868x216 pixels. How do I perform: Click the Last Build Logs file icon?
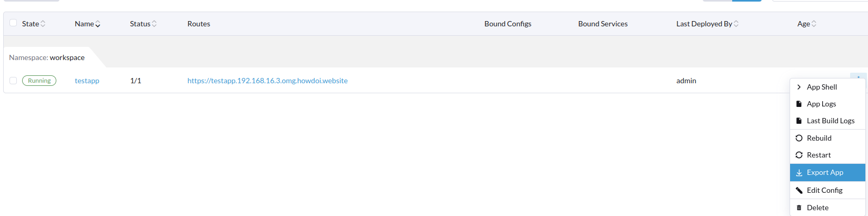point(799,121)
